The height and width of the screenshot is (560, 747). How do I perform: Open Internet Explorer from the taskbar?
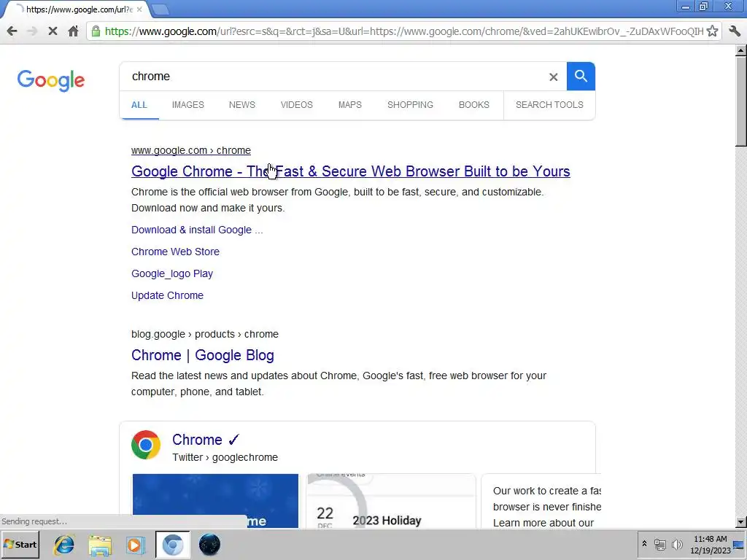(x=64, y=545)
